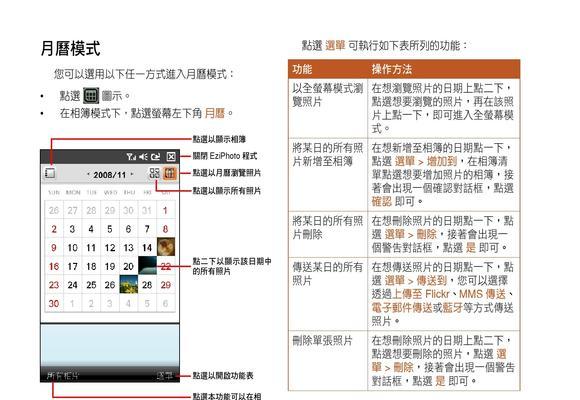Open the 2008/11 month selector
Image resolution: width=580 pixels, height=400 pixels.
109,174
